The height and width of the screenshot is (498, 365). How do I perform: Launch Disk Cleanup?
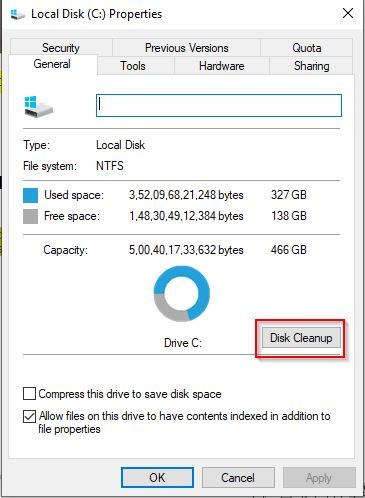[301, 338]
